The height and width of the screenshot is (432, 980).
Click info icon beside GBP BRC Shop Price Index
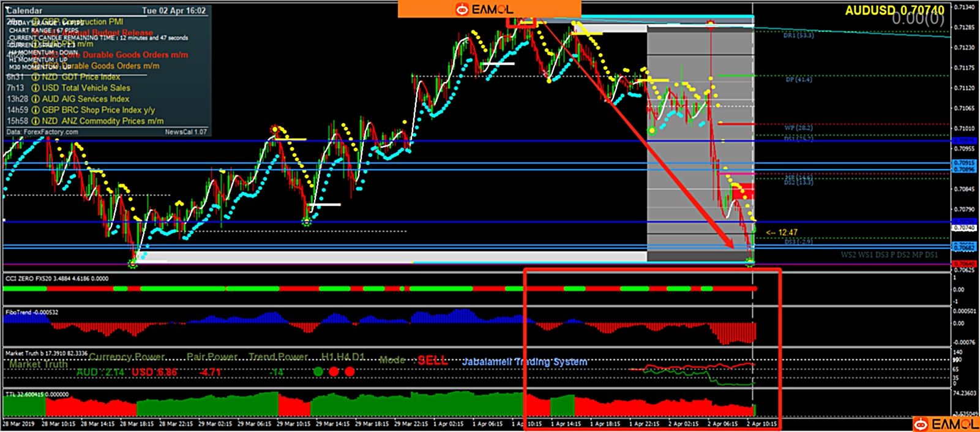(x=36, y=110)
